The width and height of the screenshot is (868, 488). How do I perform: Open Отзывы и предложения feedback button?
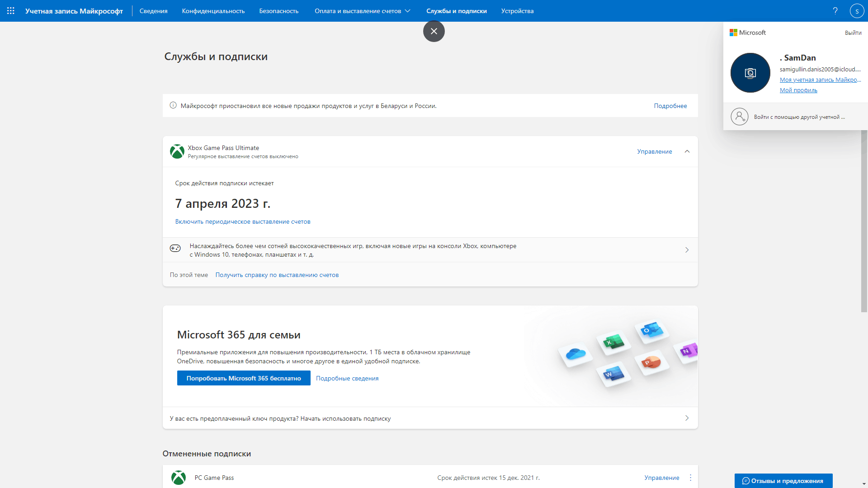click(783, 481)
